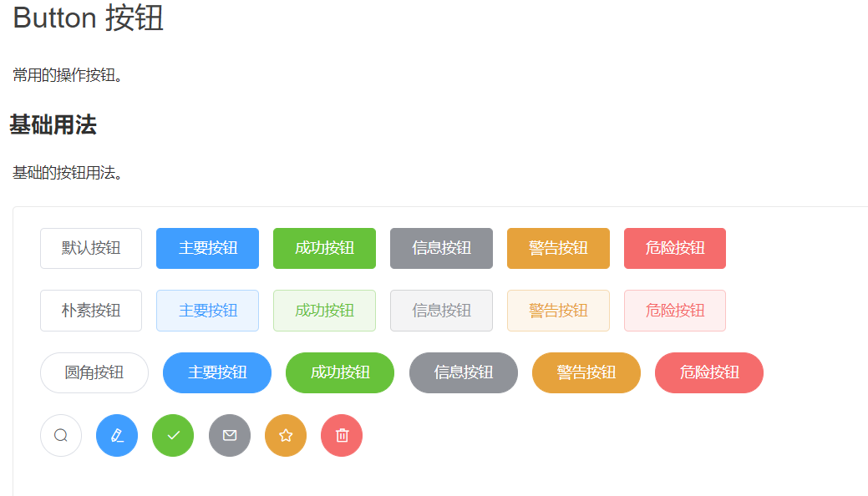Click the light green plain 成功按钮

point(324,311)
